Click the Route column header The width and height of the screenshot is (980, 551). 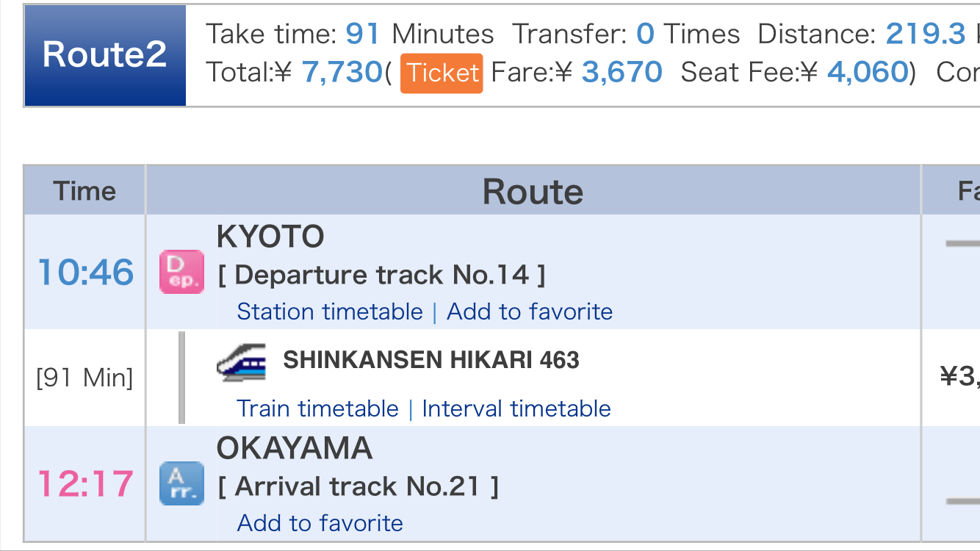coord(533,191)
